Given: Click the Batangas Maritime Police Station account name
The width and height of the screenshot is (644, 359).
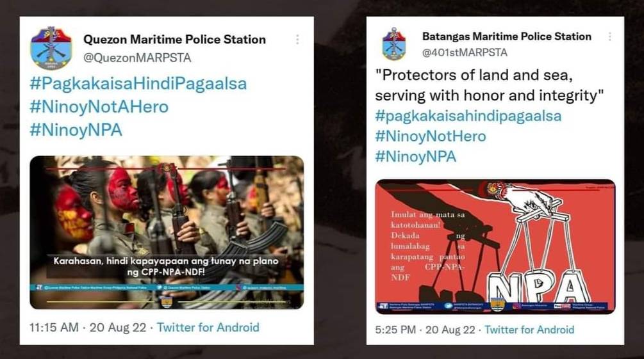Looking at the screenshot, I should tap(507, 36).
